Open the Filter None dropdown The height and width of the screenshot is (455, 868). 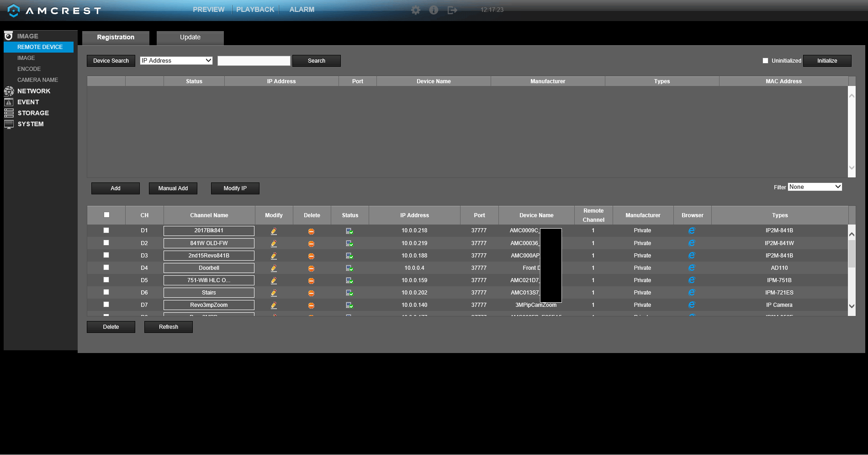click(x=815, y=187)
